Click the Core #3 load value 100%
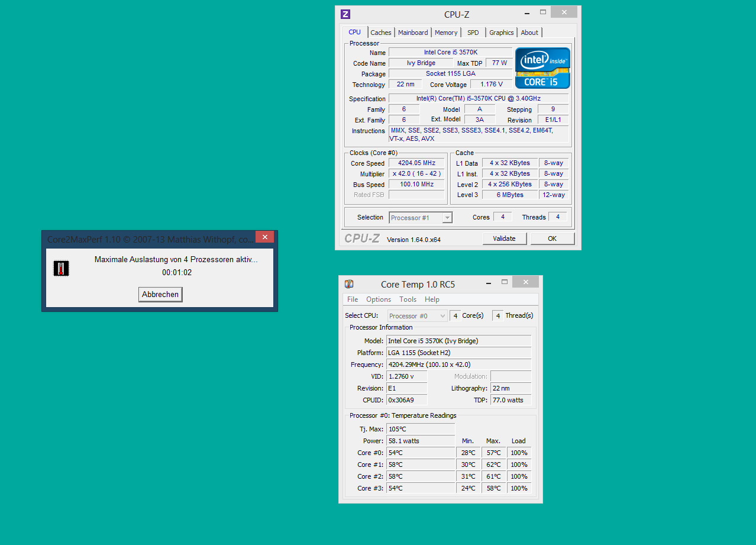The height and width of the screenshot is (545, 756). click(519, 488)
